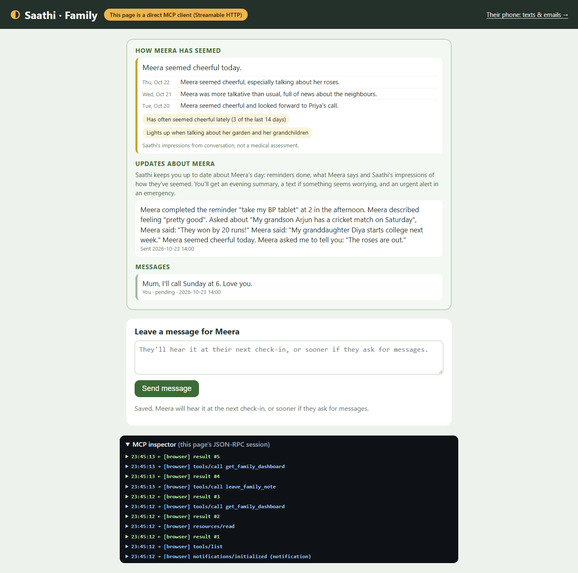The height and width of the screenshot is (573, 578).
Task: Click 'Sent 2026-10-23 14:00' timestamp
Action: coord(167,249)
